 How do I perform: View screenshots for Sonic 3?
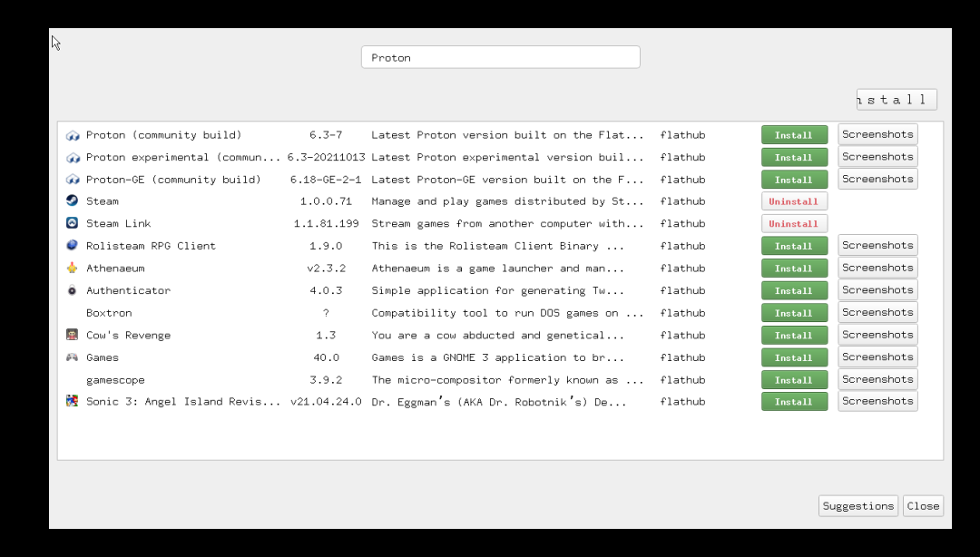click(877, 401)
